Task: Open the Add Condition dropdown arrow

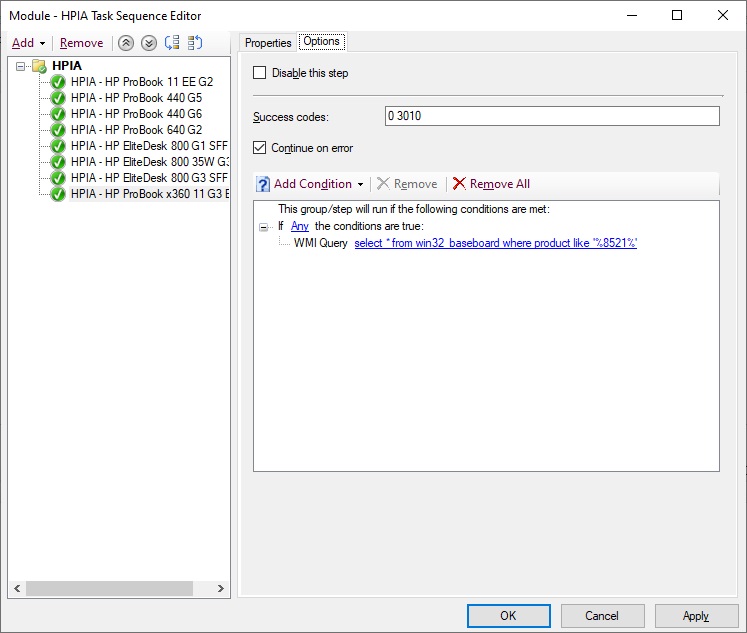Action: [360, 185]
